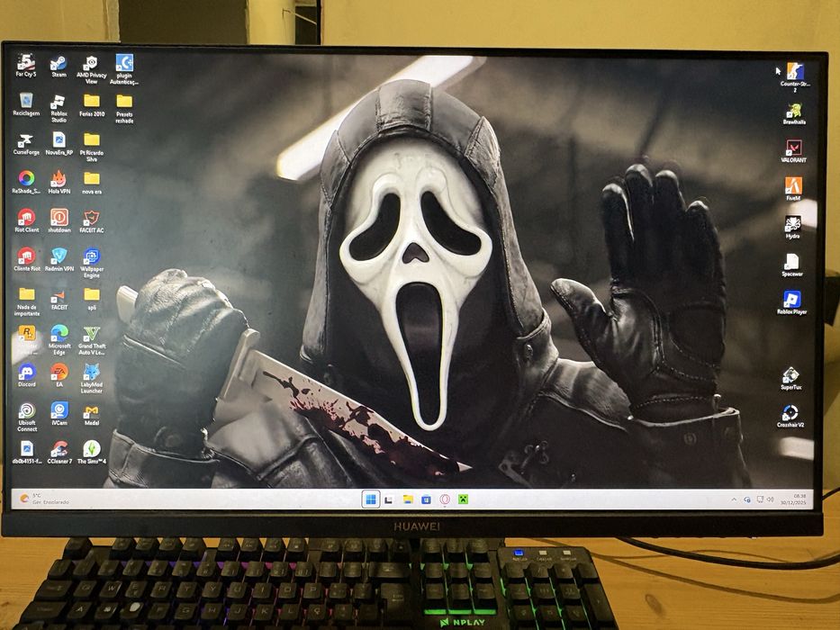Open the weather widget showing 5°C
This screenshot has width=840, height=630.
coord(44,499)
